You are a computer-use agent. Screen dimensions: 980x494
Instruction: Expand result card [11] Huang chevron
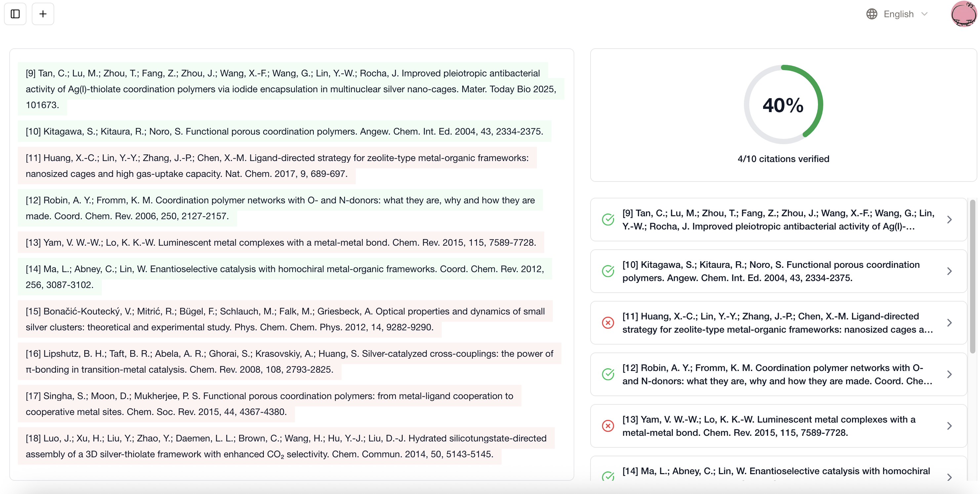[x=950, y=323]
